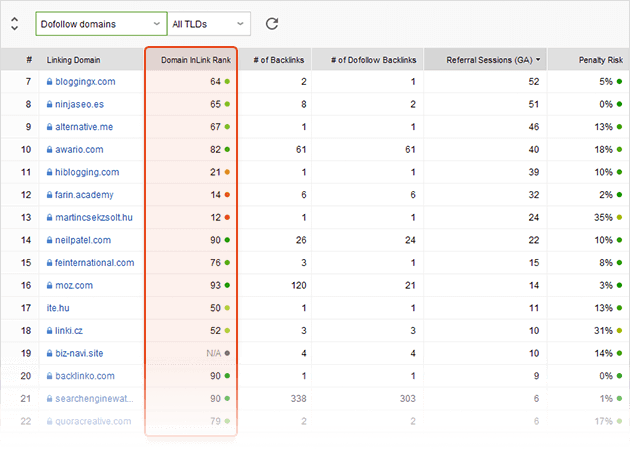Viewport: 630px width, 459px height.
Task: Click the orange rank dot for hiblogging.com
Action: [x=228, y=172]
